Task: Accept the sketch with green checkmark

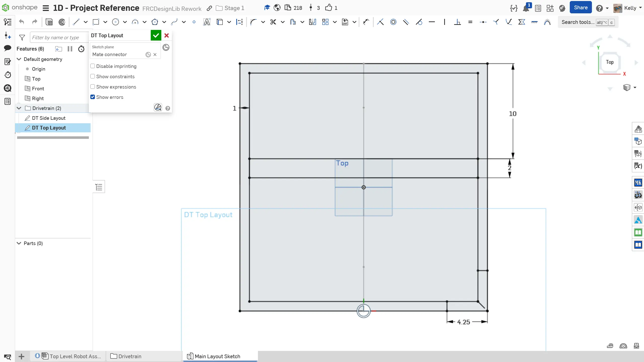Action: [156, 35]
